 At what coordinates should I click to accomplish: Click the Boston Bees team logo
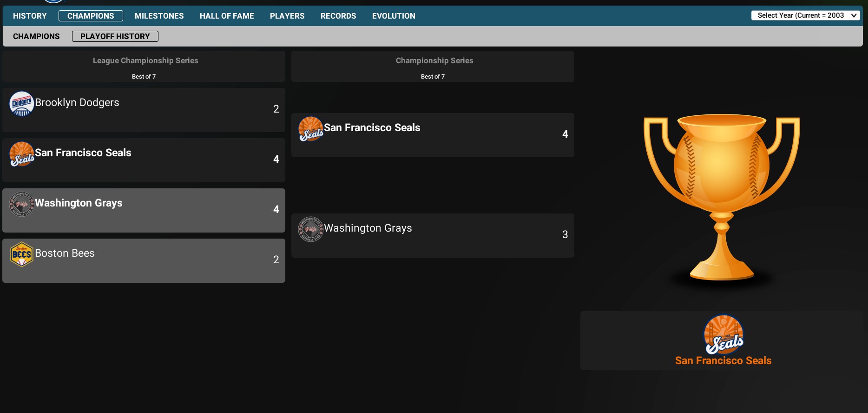tap(22, 254)
